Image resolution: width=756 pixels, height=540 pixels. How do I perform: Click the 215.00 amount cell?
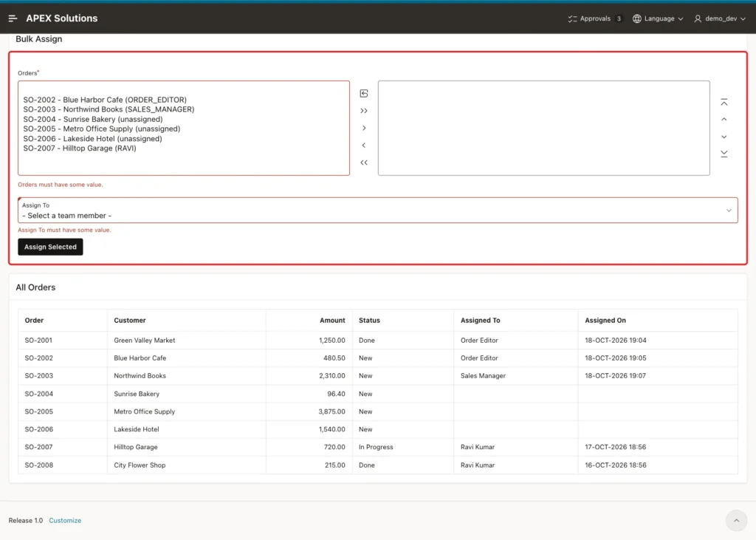pyautogui.click(x=334, y=465)
